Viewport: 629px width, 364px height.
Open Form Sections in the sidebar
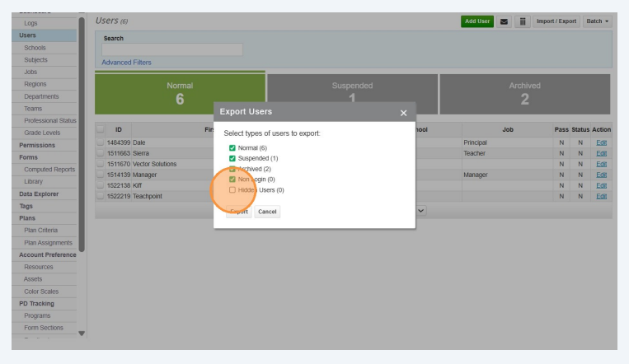click(44, 328)
